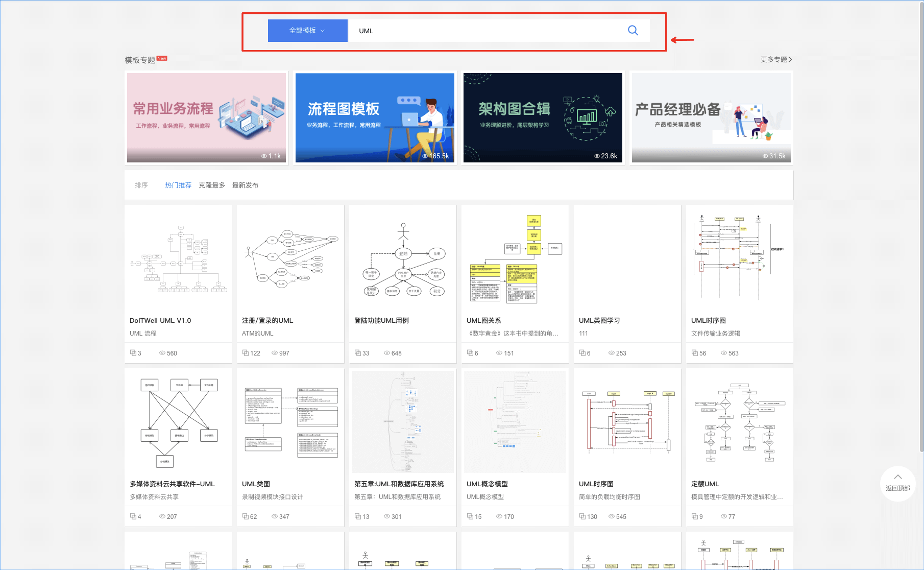Click views eye icon on DoITWell UML card
This screenshot has height=570, width=924.
(162, 353)
